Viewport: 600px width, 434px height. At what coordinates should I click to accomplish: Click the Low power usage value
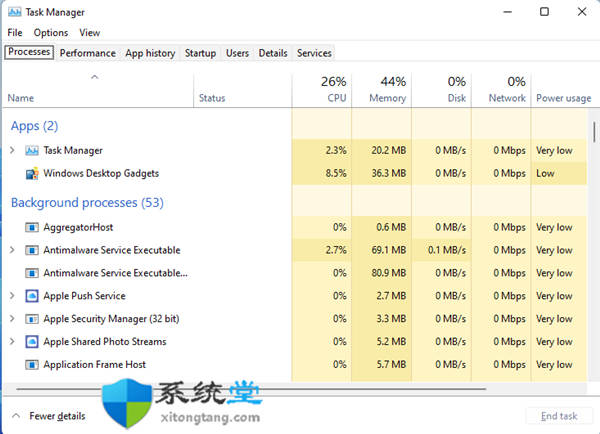click(545, 173)
